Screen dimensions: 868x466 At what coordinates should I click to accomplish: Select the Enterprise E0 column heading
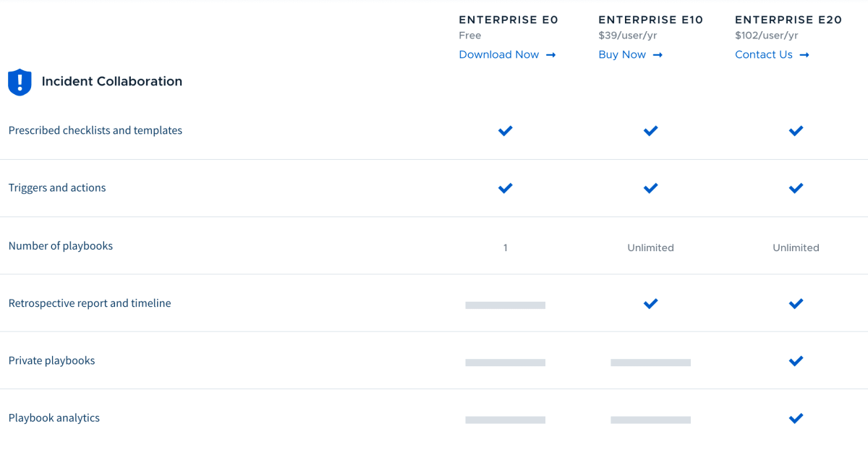tap(509, 20)
